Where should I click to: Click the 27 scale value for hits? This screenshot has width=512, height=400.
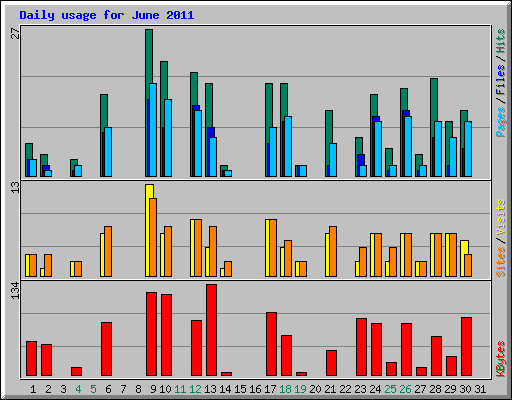point(15,33)
